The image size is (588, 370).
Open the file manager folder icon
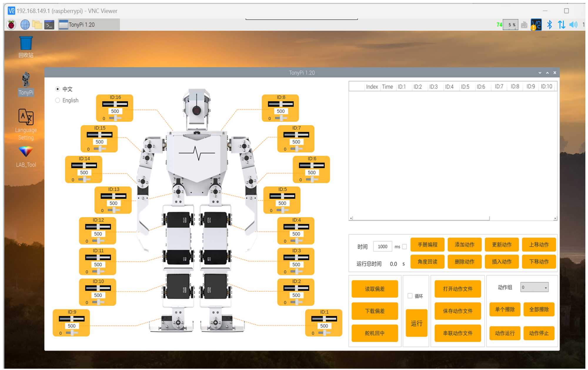click(x=37, y=25)
